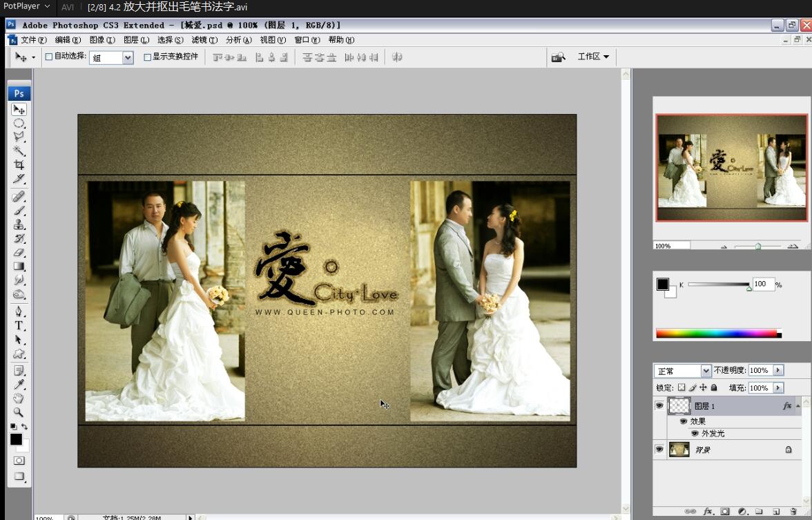This screenshot has height=520, width=812.
Task: Select the Gradient tool
Action: tap(19, 267)
